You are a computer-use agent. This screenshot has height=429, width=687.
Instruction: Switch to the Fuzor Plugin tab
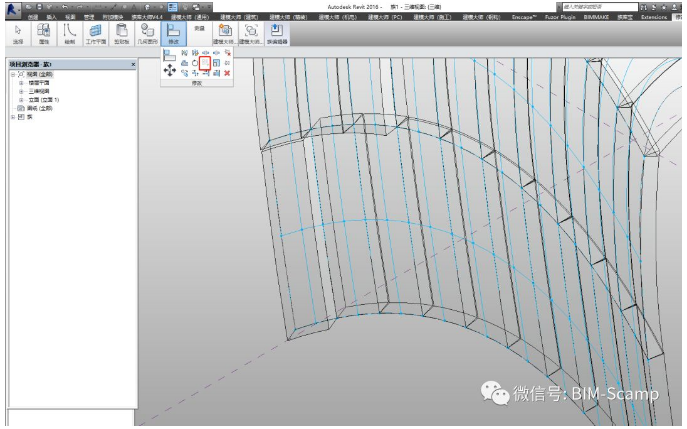tap(560, 17)
